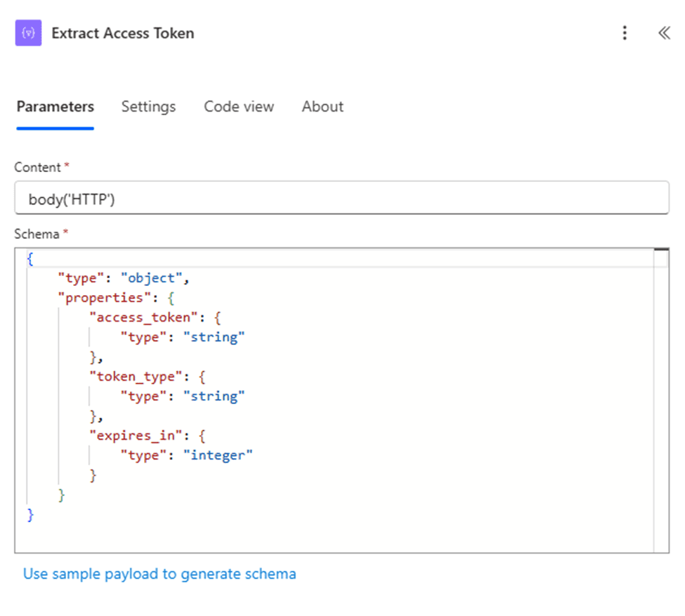Click the "integer" type value in schema
685x616 pixels.
tap(218, 455)
